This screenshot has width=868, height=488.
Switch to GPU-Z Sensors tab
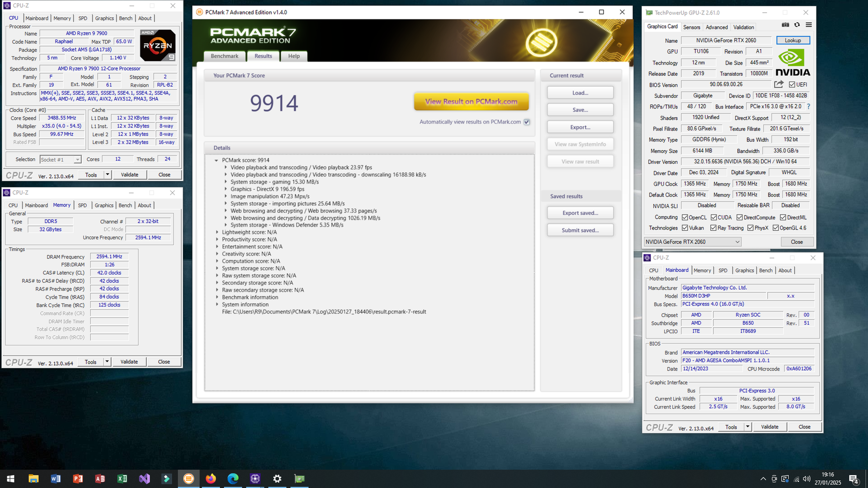692,27
